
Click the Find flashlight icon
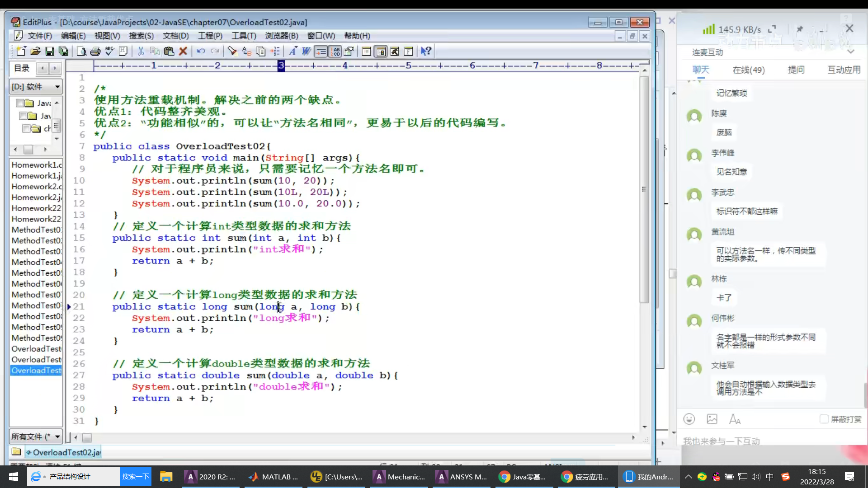point(232,51)
